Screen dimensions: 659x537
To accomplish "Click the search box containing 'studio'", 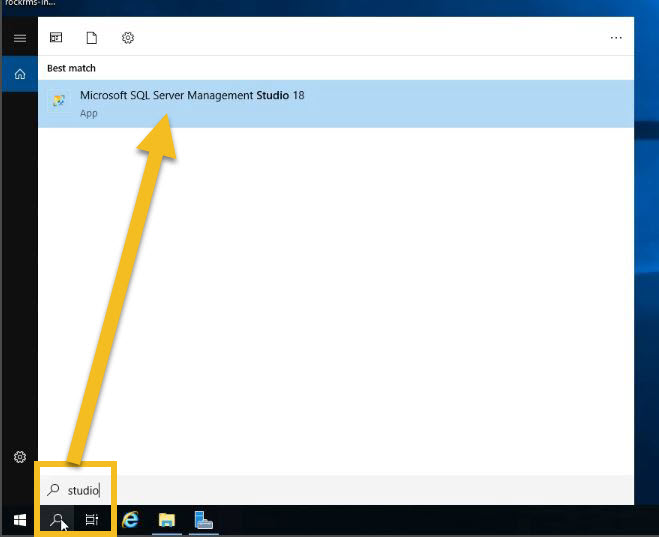I will point(336,490).
